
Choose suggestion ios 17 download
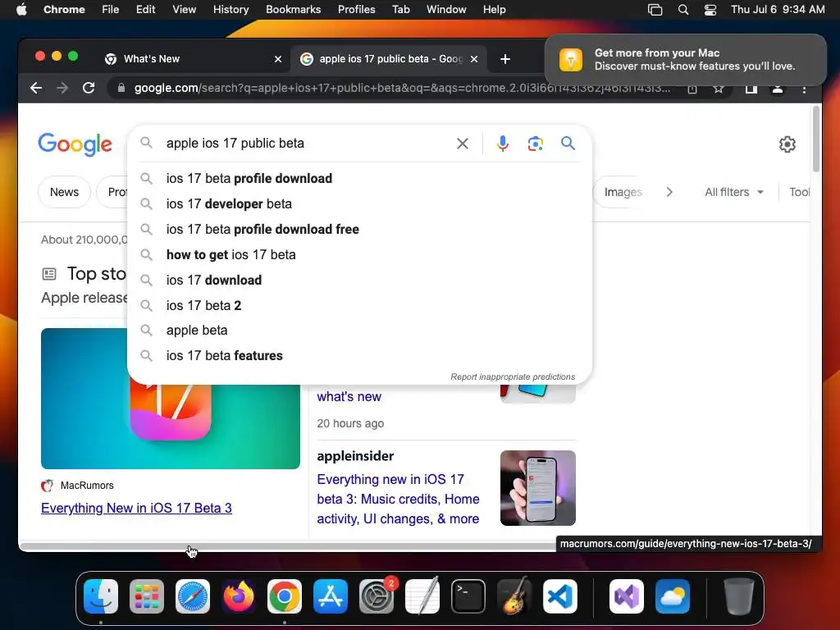pyautogui.click(x=359, y=281)
